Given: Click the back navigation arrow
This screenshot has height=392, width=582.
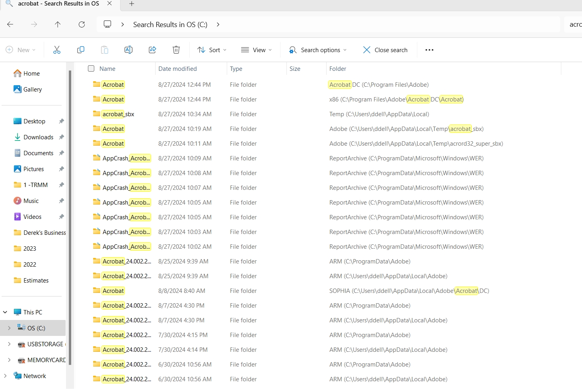Looking at the screenshot, I should 10,24.
